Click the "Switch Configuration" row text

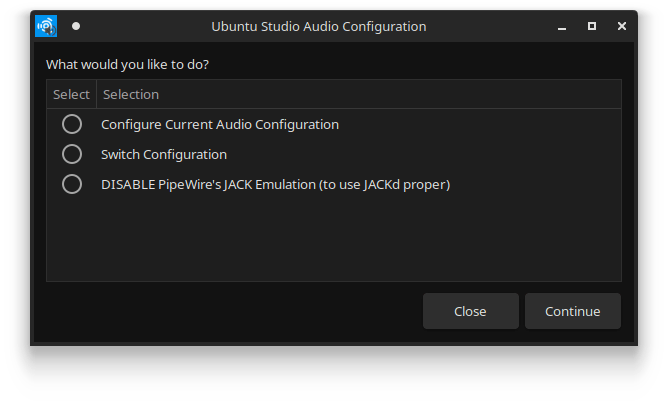[x=164, y=154]
